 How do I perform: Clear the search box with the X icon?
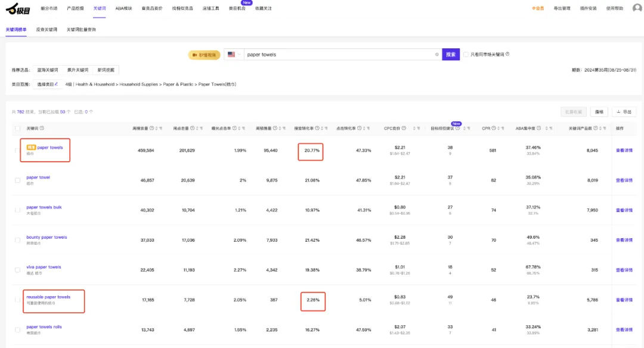[436, 54]
